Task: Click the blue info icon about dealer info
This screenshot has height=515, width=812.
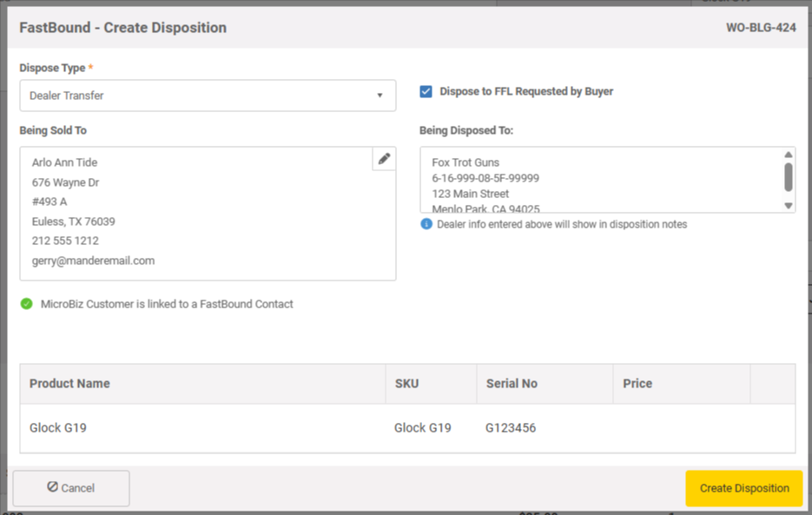Action: click(425, 224)
